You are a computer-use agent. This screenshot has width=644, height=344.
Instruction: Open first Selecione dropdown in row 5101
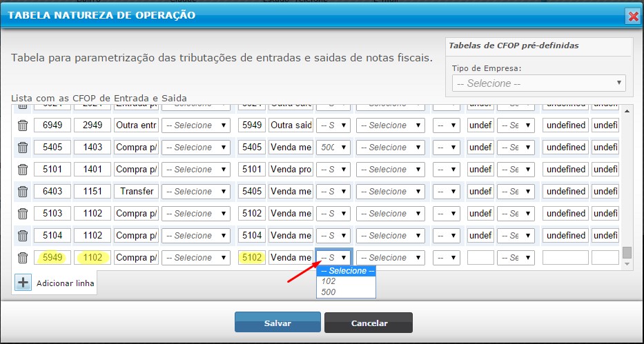coord(195,170)
